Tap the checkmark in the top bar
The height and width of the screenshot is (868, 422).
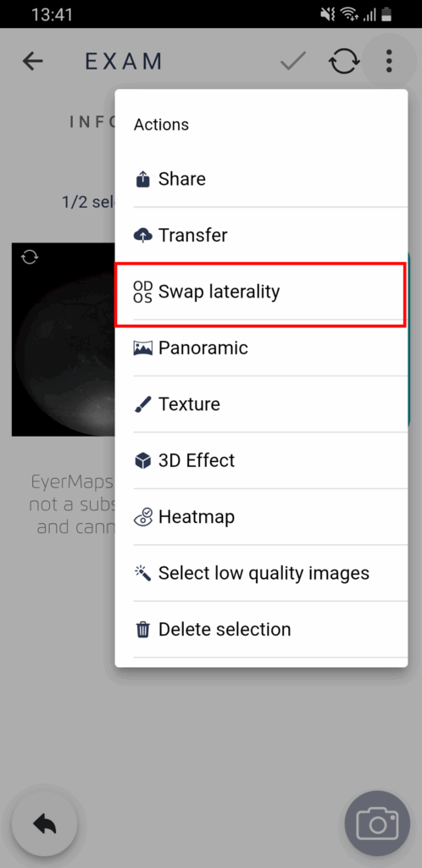(293, 61)
